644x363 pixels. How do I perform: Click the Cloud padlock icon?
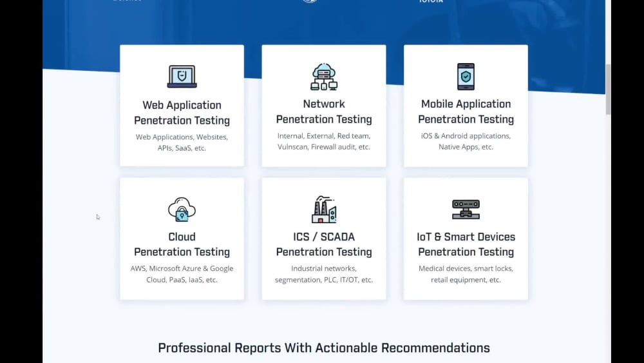pyautogui.click(x=182, y=210)
